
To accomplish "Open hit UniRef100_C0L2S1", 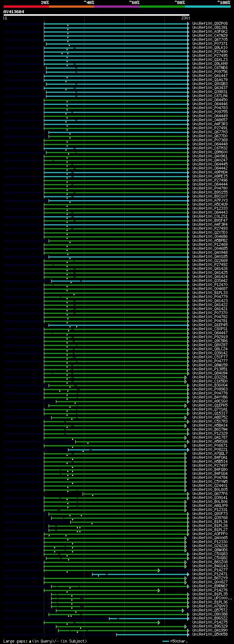I will 210,217.
